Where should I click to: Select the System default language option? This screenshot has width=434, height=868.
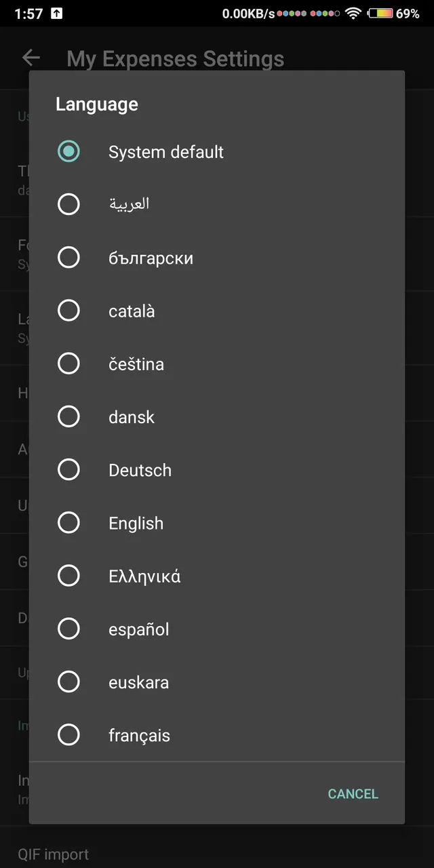click(x=217, y=151)
